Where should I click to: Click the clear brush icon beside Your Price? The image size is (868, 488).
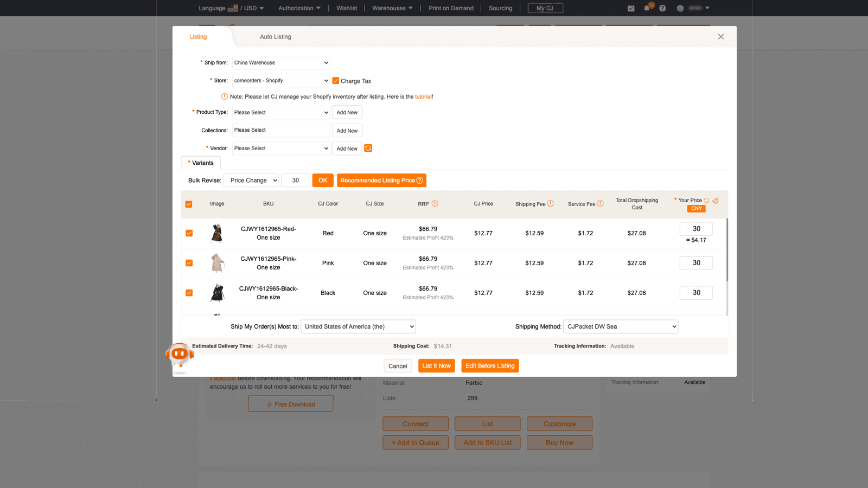click(x=715, y=200)
